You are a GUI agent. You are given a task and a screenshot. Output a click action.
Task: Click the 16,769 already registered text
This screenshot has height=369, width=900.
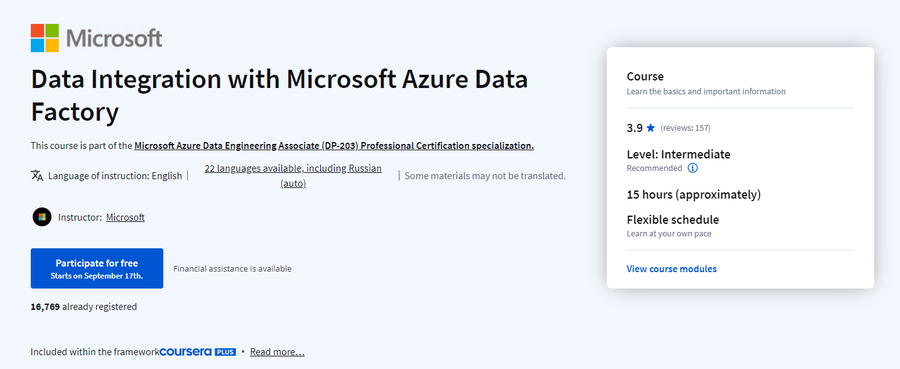point(84,306)
